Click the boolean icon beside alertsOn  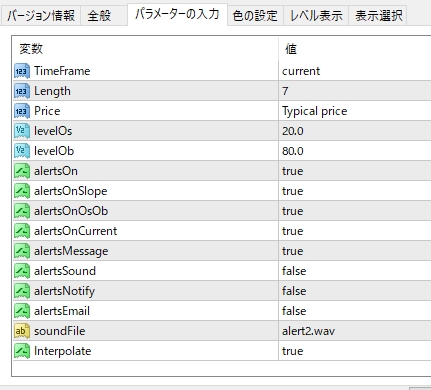(x=22, y=171)
